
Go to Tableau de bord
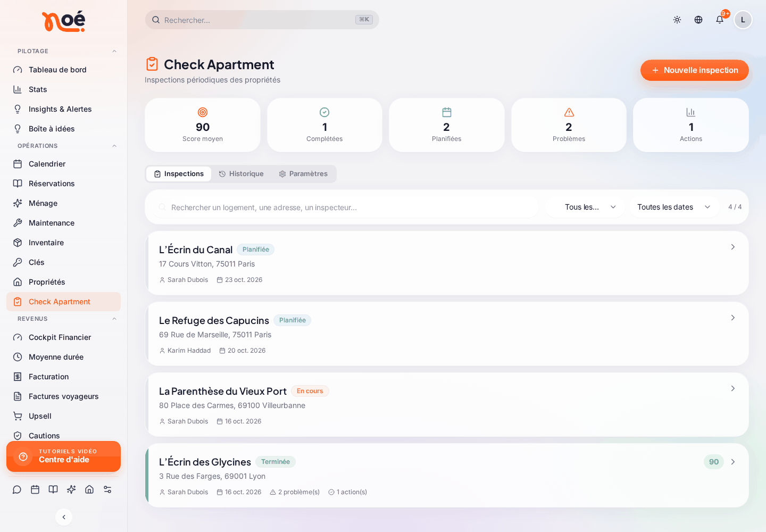click(x=63, y=70)
